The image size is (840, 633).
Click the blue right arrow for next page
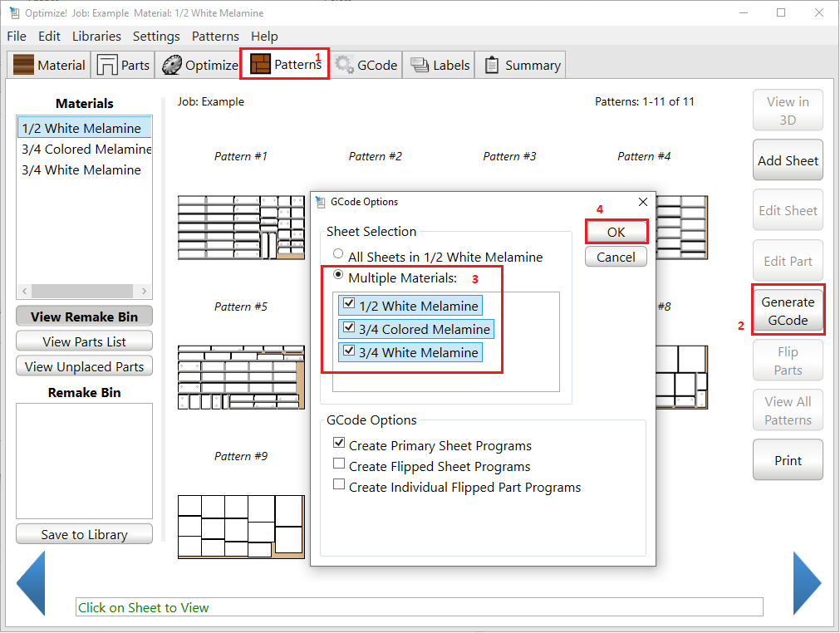pyautogui.click(x=806, y=583)
